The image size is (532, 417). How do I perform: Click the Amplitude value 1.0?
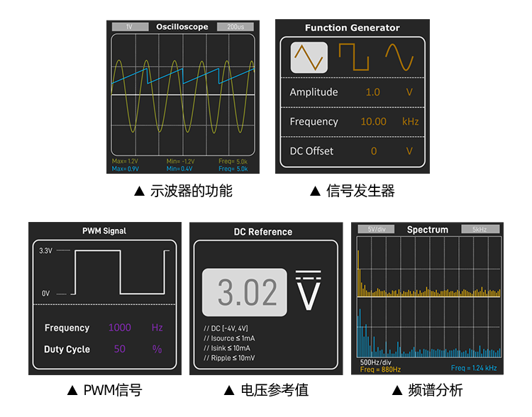click(x=372, y=92)
